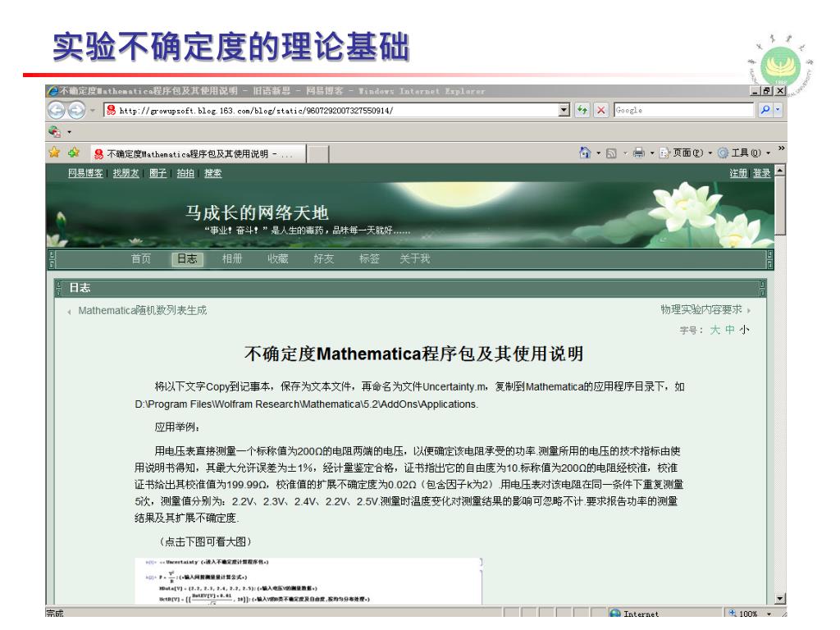
Task: Open the 好友 friends tab
Action: point(323,258)
